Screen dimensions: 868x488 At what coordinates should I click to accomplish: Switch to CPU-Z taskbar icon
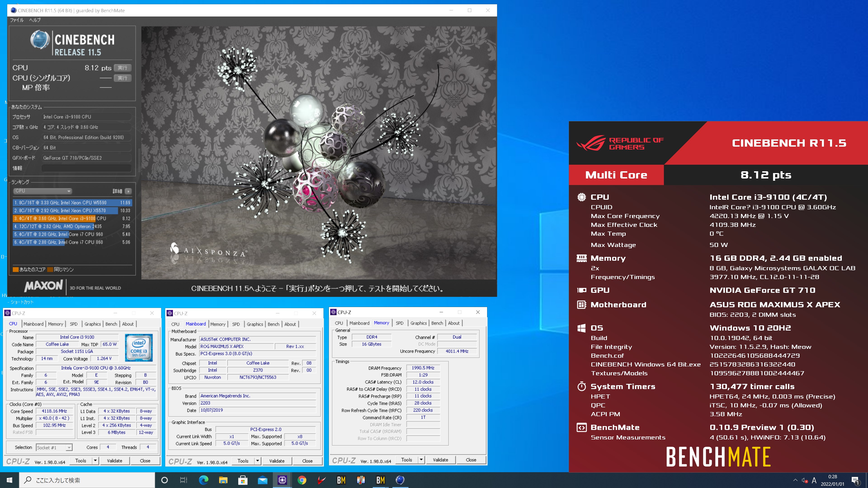282,480
